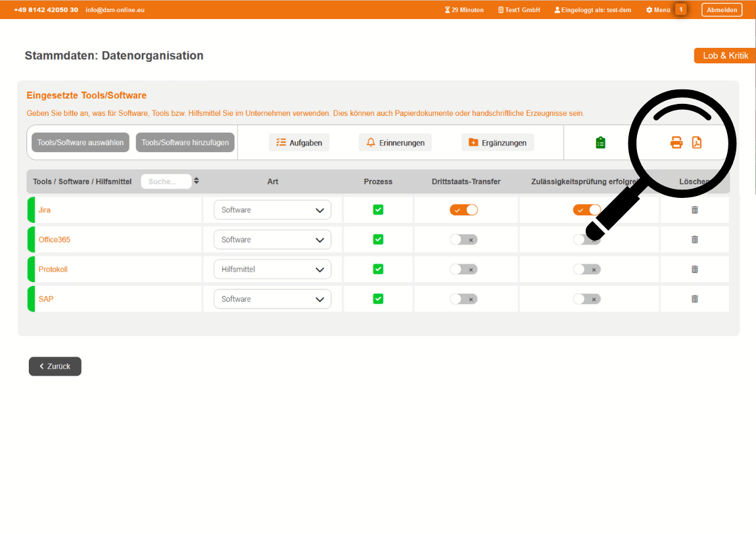This screenshot has width=756, height=534.
Task: Click the Aufgaben checklist icon
Action: [x=299, y=142]
